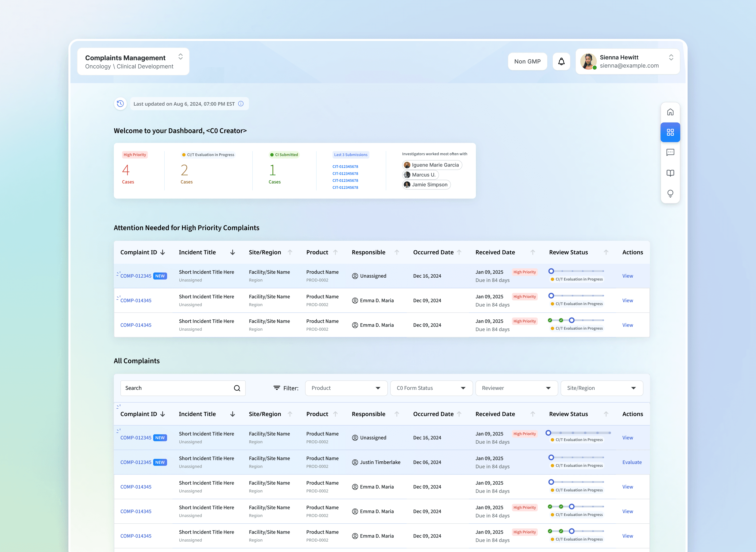This screenshot has height=552, width=756.
Task: Open the lightbulb tips sidebar icon
Action: point(670,194)
